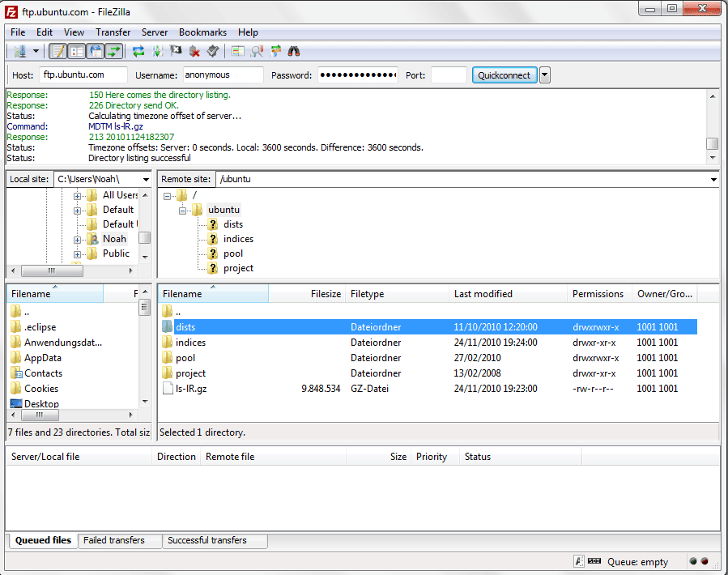Open the File menu
The width and height of the screenshot is (728, 575).
tap(18, 32)
